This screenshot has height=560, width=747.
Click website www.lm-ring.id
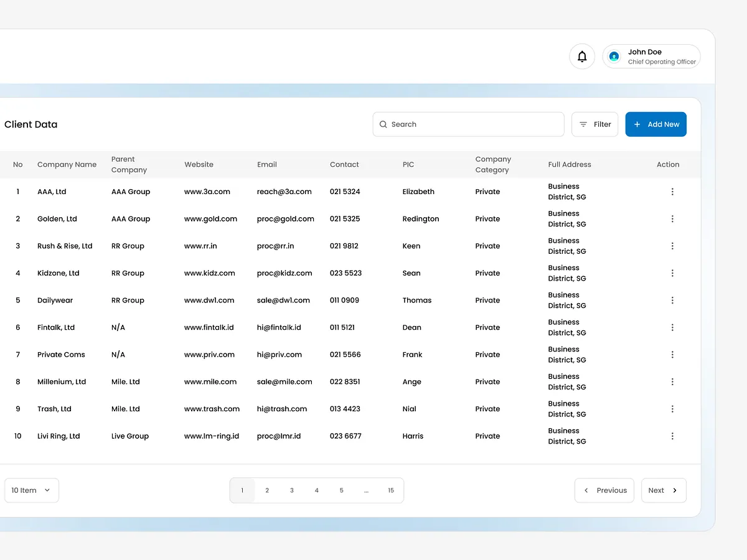tap(212, 436)
